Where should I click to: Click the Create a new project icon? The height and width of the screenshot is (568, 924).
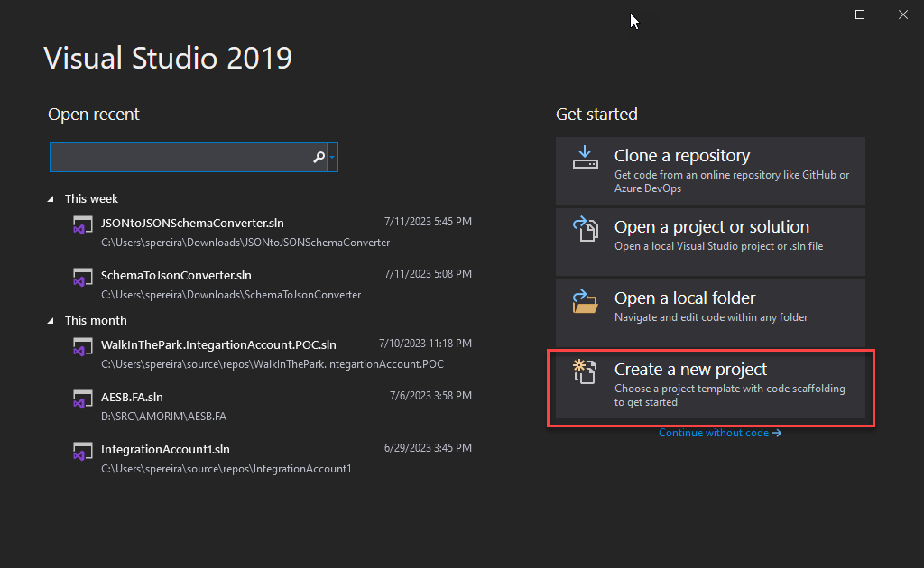pyautogui.click(x=585, y=372)
